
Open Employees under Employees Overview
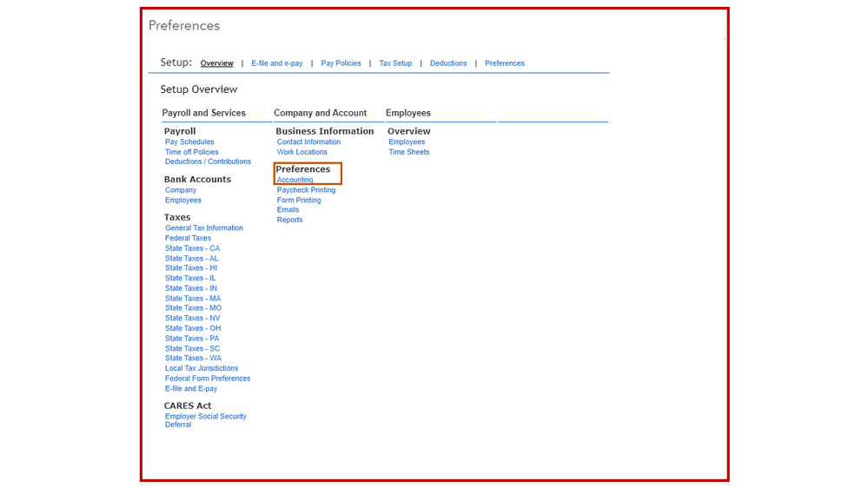(407, 142)
